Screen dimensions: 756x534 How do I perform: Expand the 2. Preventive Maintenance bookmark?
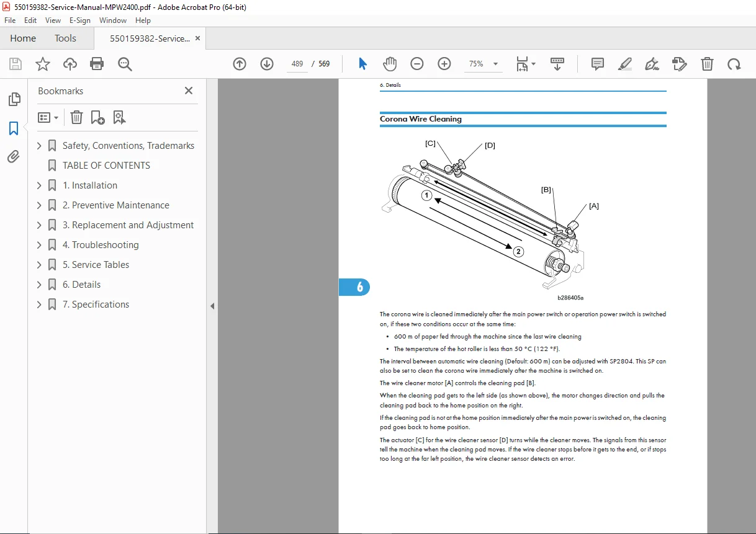(x=39, y=205)
